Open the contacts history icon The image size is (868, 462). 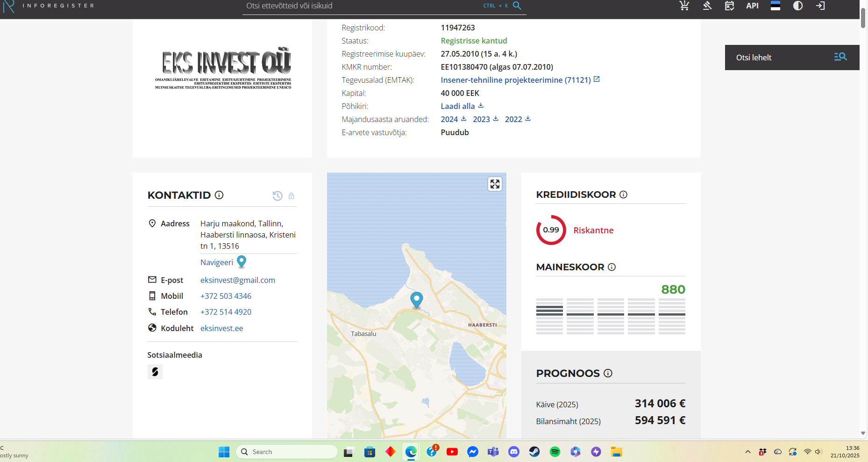coord(277,196)
